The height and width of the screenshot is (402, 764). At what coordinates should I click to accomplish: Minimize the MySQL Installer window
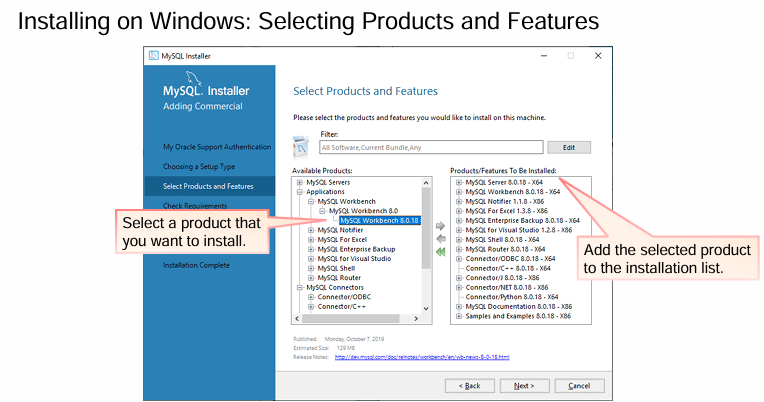tap(543, 55)
